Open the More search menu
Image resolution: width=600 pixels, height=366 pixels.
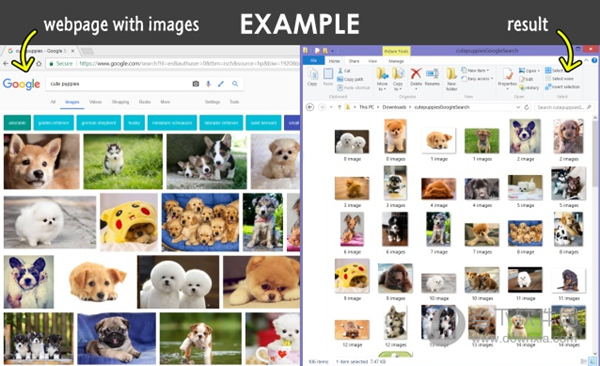tap(165, 102)
